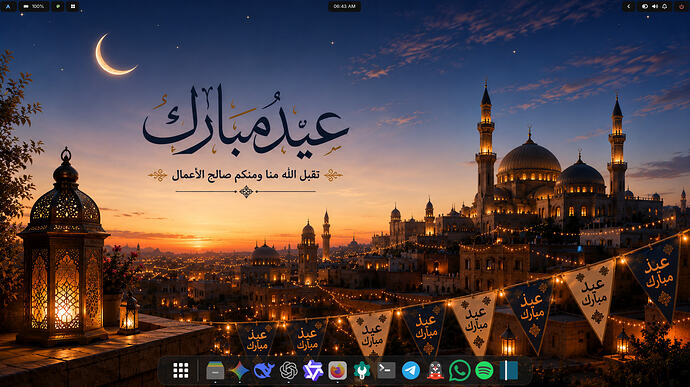This screenshot has width=690, height=387.
Task: Open Firefox browser from the dock
Action: click(338, 371)
